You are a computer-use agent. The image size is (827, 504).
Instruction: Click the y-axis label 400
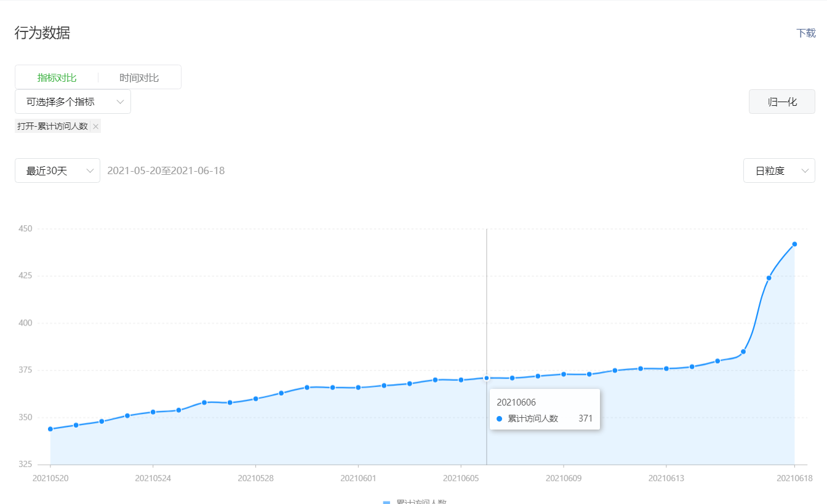pos(26,323)
